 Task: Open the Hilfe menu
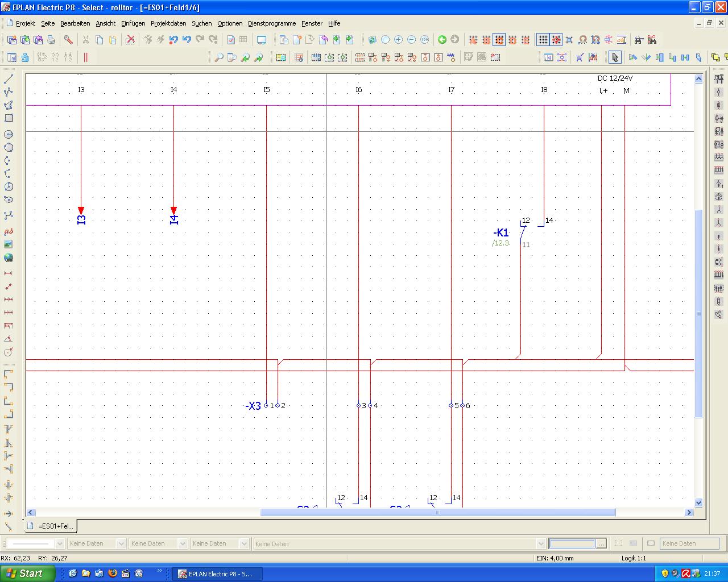click(x=334, y=23)
